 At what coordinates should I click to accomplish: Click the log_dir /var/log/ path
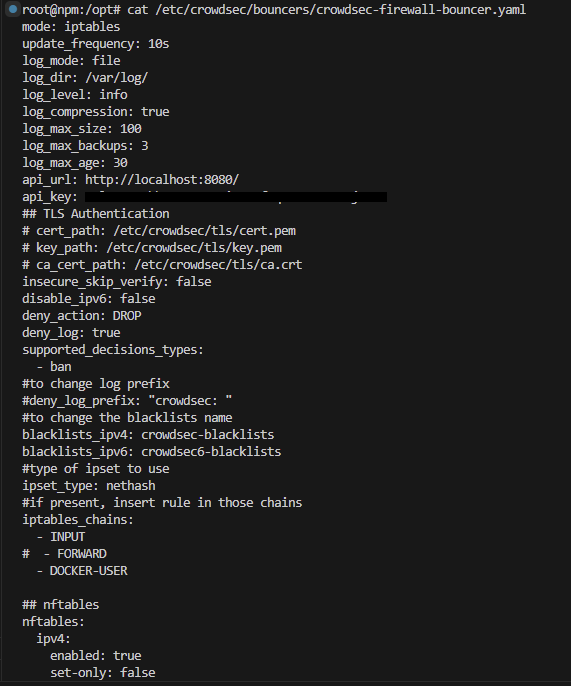pos(116,78)
